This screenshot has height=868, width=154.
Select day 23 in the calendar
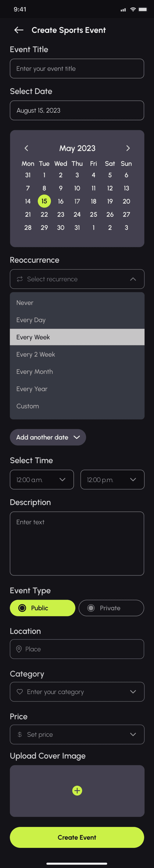tap(61, 214)
